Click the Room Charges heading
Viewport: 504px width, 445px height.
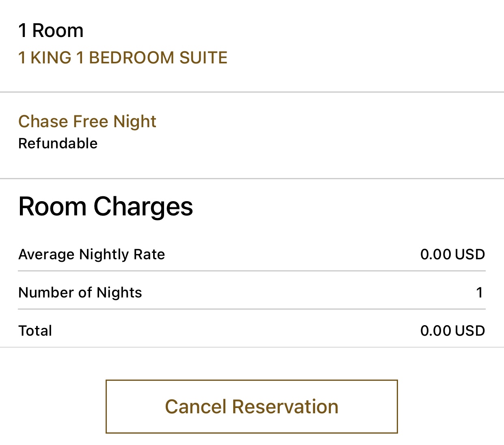click(106, 206)
